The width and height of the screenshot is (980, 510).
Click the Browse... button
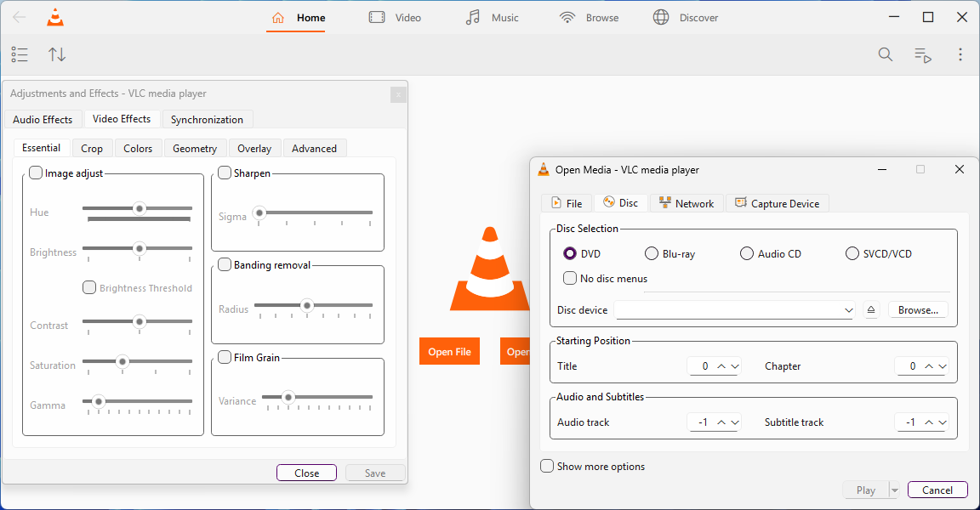tap(918, 310)
